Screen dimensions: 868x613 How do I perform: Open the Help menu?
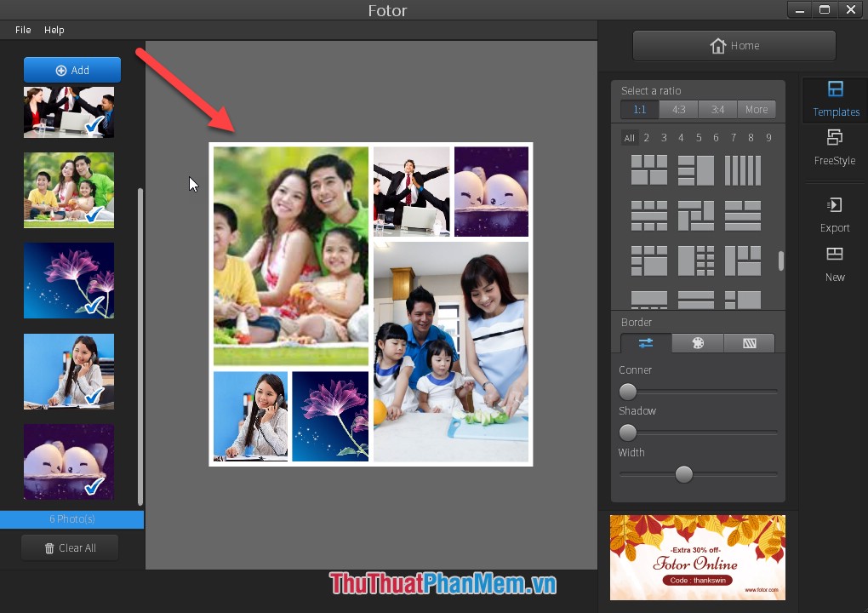54,29
